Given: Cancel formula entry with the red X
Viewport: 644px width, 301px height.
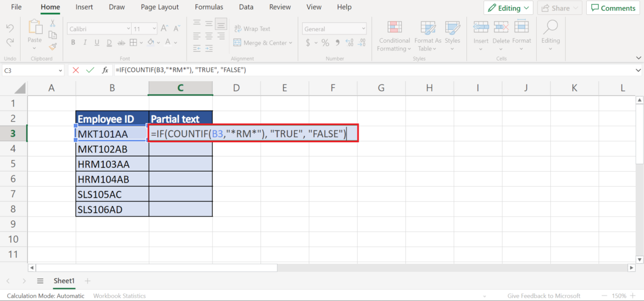Looking at the screenshot, I should [76, 70].
